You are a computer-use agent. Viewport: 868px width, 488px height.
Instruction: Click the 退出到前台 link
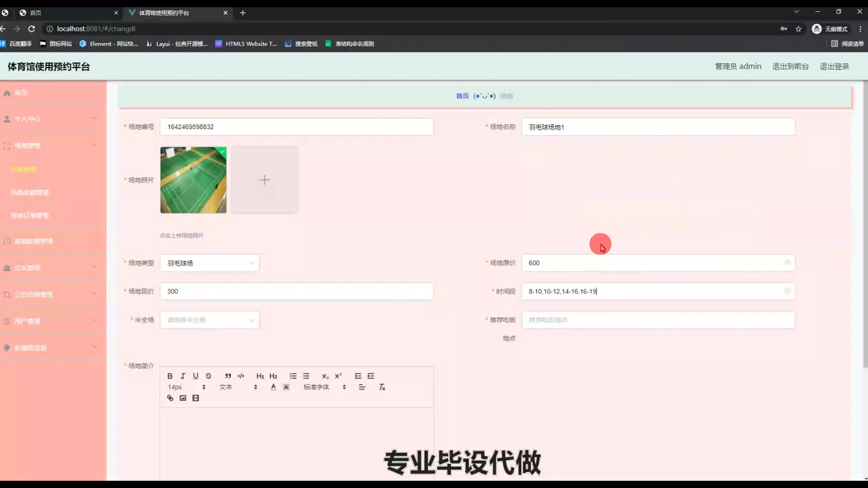[x=790, y=66]
